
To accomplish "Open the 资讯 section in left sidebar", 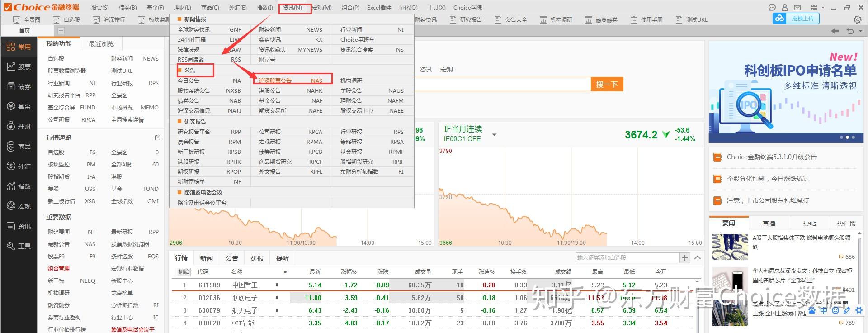I will pos(19,226).
